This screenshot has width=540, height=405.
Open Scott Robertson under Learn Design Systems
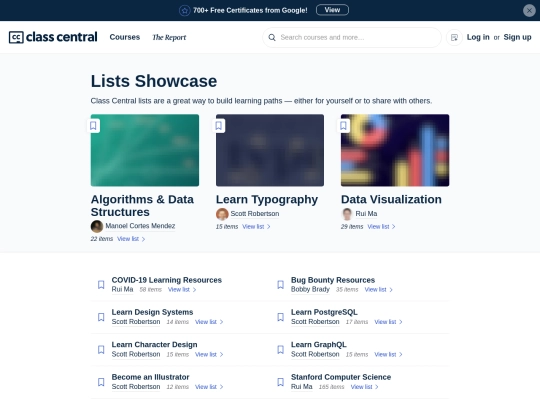pos(136,322)
